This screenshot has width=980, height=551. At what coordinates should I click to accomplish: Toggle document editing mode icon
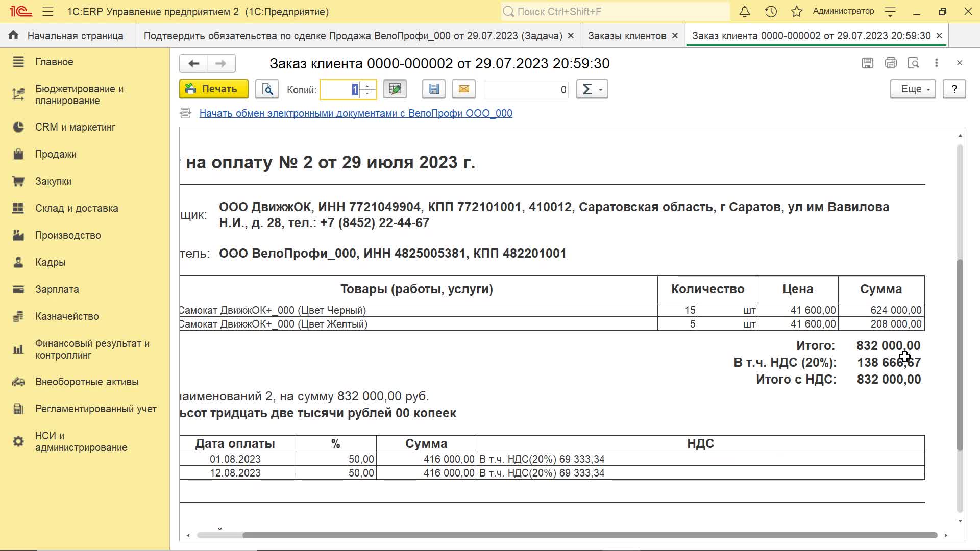395,89
